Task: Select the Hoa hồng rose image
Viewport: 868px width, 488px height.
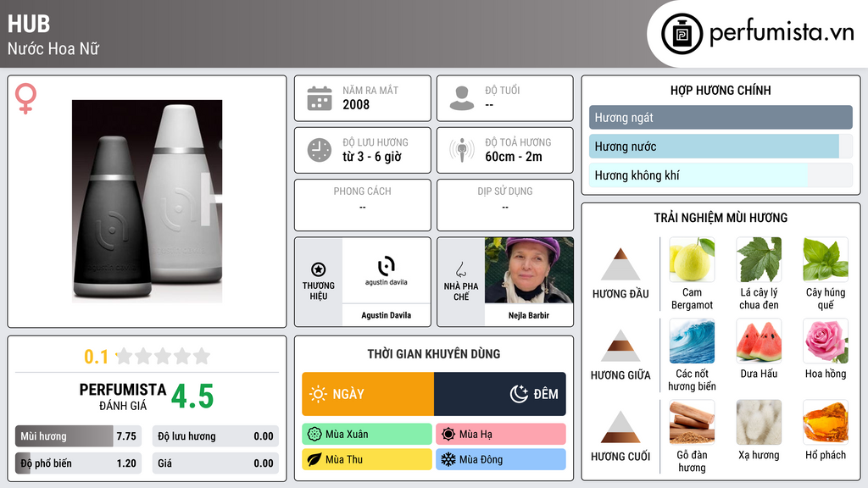Action: 826,341
